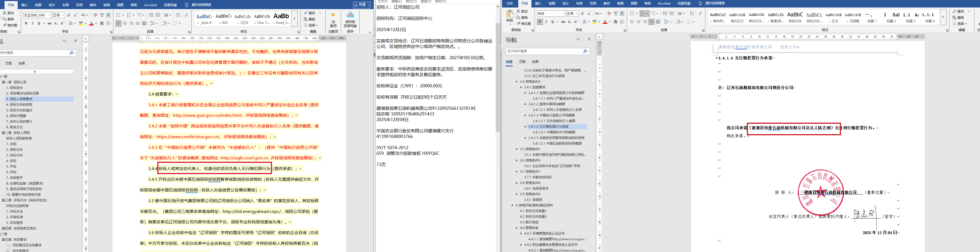
Task: Apply bullet list in left Word window
Action: coord(118,15)
